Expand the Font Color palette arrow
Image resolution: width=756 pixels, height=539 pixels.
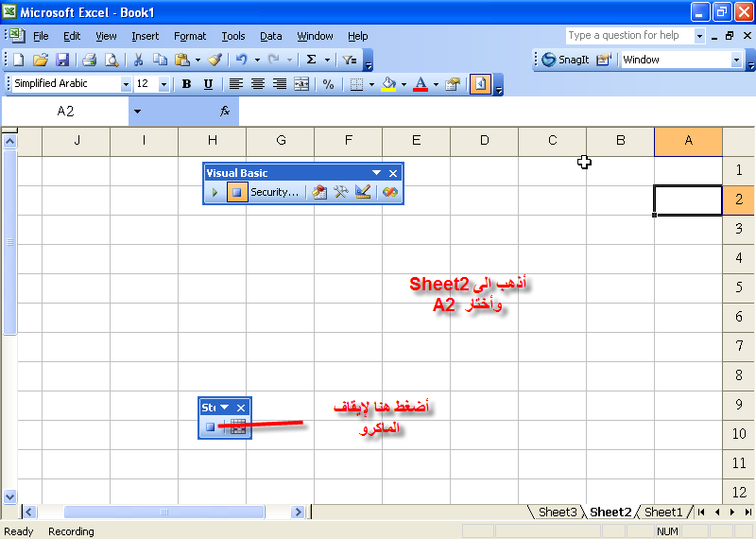pos(436,84)
